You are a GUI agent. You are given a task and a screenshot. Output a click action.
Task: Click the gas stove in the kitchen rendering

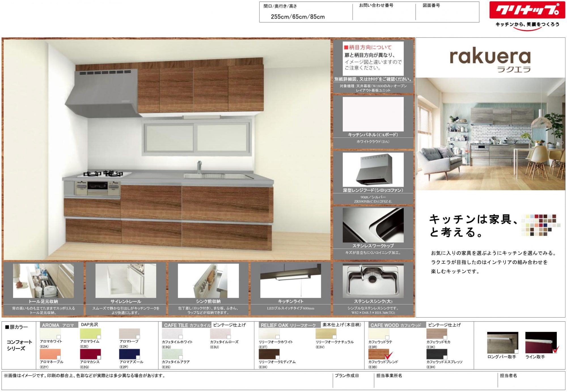point(104,173)
